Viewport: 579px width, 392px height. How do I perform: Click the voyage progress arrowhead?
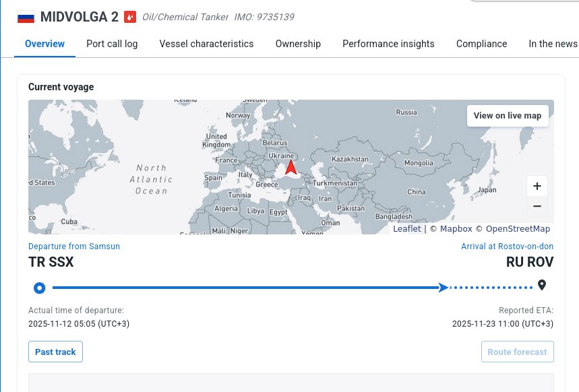[x=442, y=288]
